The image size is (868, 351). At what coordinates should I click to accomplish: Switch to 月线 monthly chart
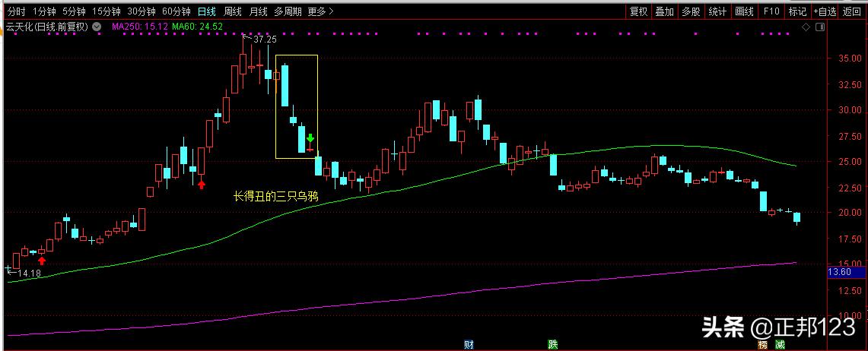(258, 11)
